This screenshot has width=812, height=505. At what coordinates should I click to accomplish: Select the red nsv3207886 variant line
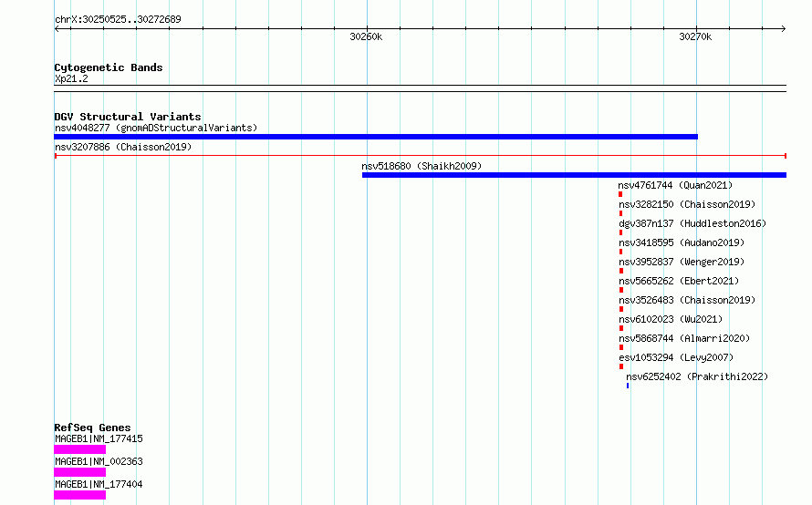coord(421,156)
